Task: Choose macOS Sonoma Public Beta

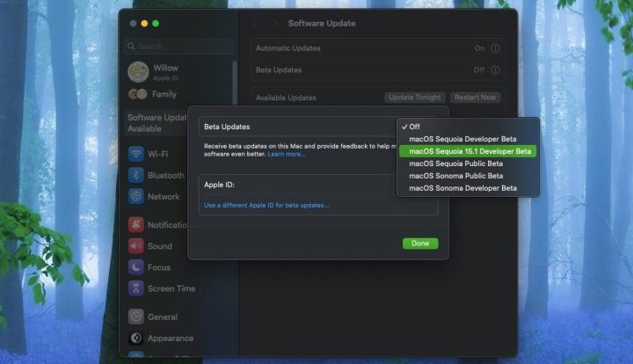Action: coord(455,176)
